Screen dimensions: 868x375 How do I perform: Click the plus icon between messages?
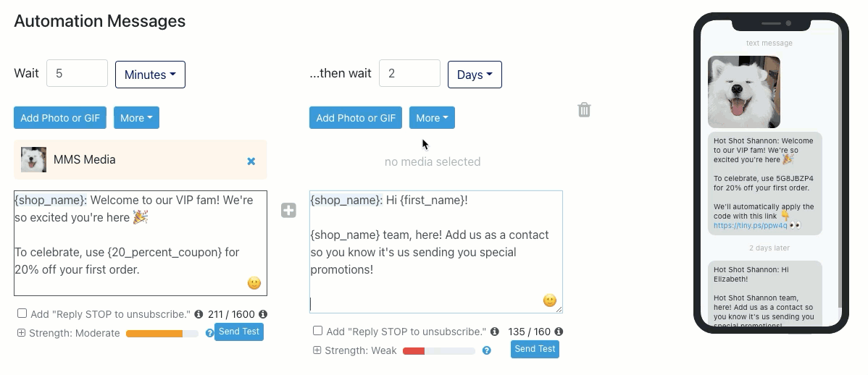point(288,211)
